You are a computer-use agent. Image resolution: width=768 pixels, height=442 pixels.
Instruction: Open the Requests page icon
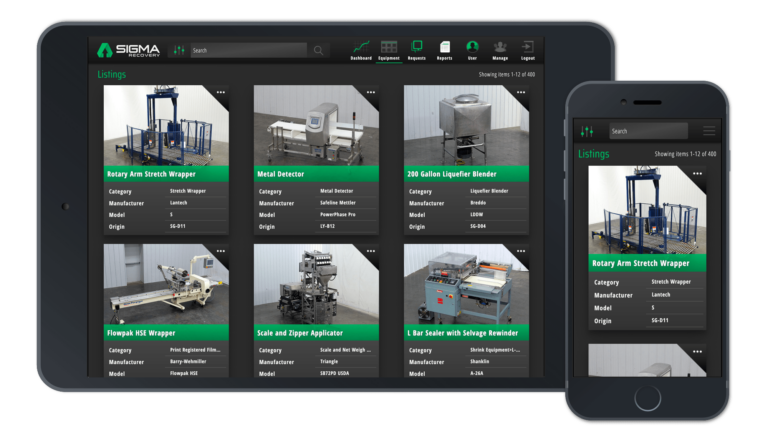416,47
